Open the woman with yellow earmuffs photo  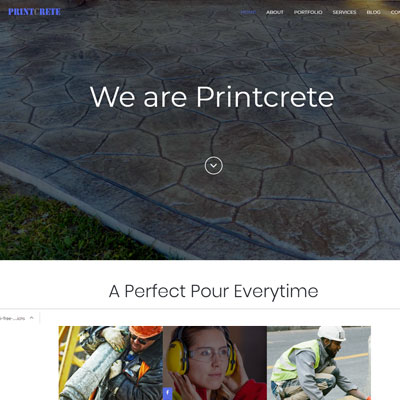coord(215,363)
